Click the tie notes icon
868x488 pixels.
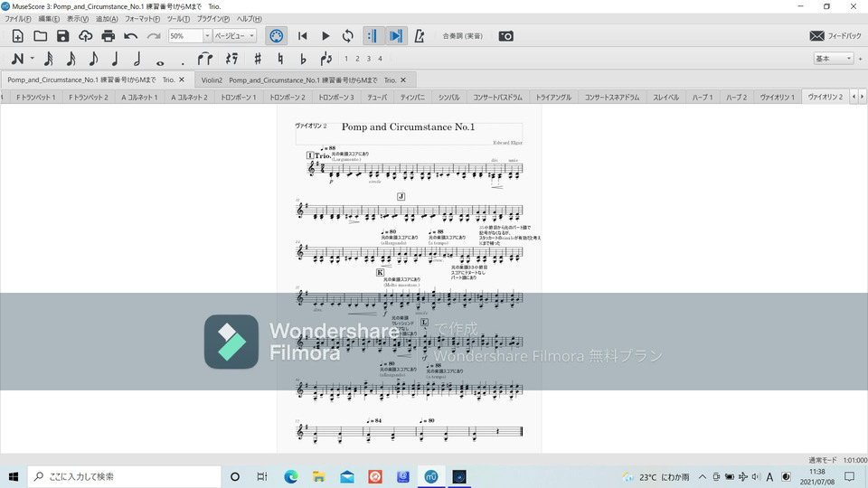205,59
